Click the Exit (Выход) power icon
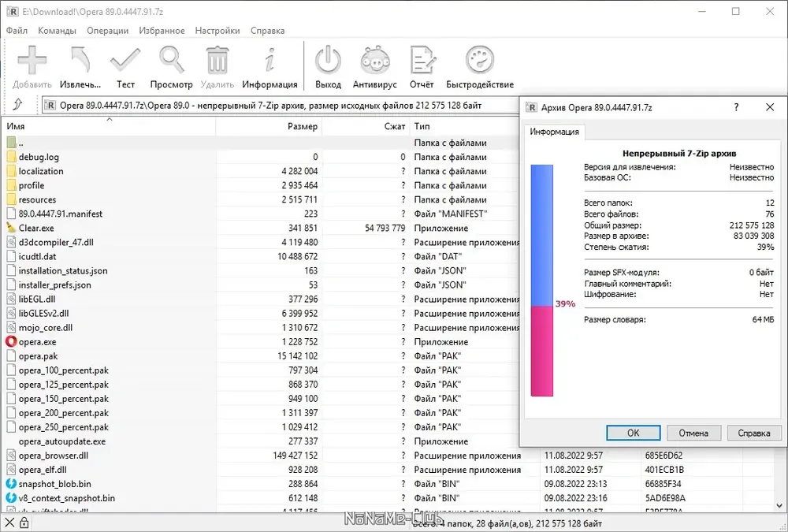The width and height of the screenshot is (788, 532). point(328,61)
